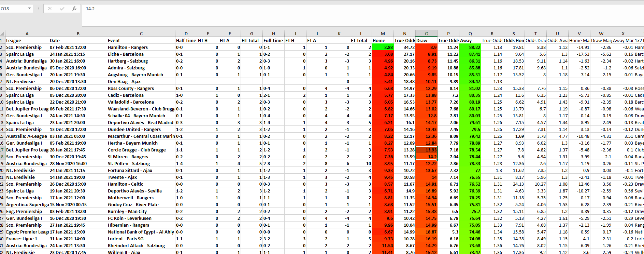Click League cell Eng. Premiership

click(x=27, y=211)
